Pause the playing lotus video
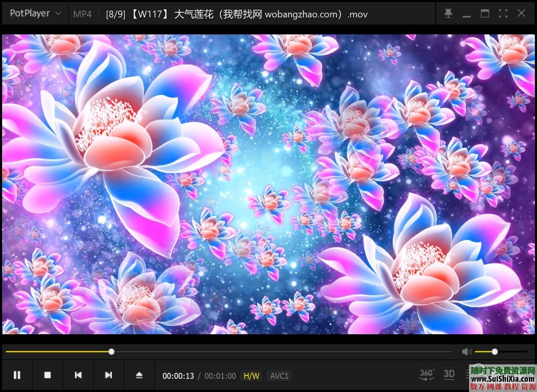537x392 pixels. (x=17, y=375)
